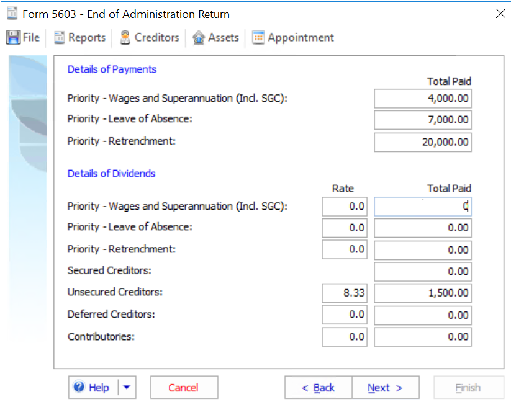511x420 pixels.
Task: Click the calendar-style Appointment grid icon
Action: [258, 37]
